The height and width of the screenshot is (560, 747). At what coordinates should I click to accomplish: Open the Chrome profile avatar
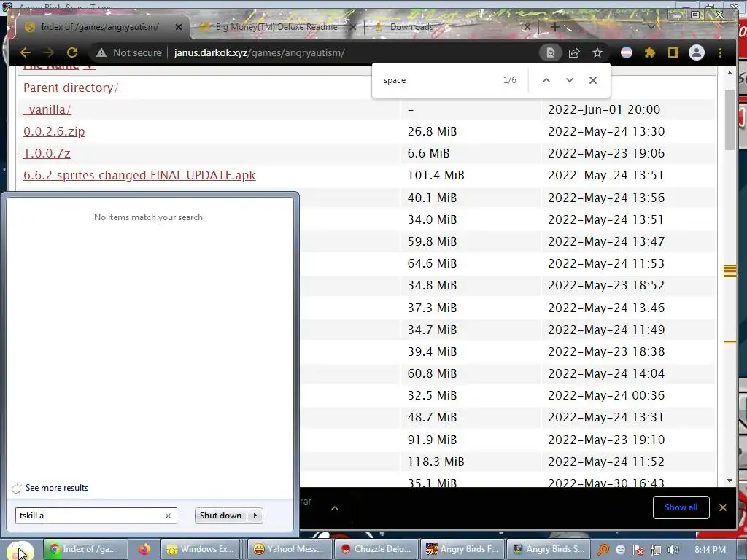point(697,52)
